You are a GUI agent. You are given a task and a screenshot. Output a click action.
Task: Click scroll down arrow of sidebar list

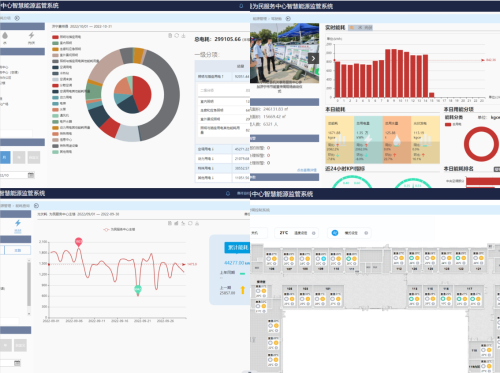click(x=29, y=313)
